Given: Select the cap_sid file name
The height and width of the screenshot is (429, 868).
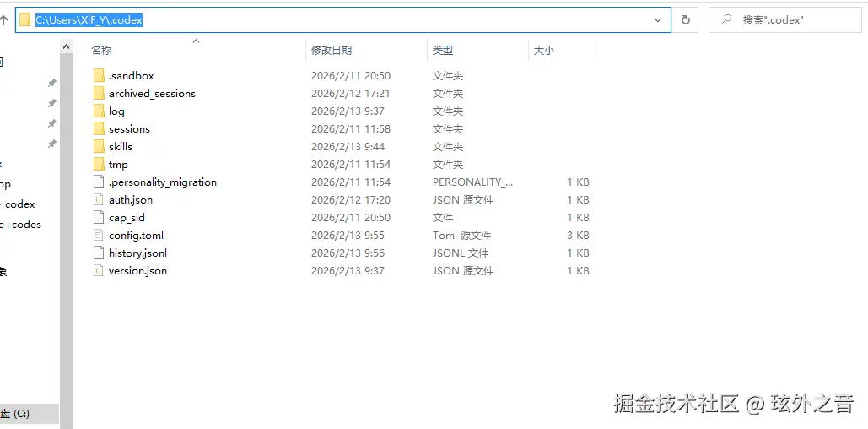Looking at the screenshot, I should coord(127,217).
